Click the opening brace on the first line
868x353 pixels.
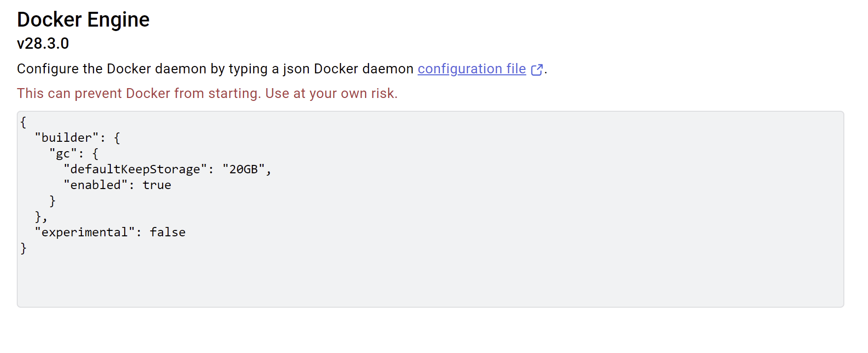tap(23, 122)
